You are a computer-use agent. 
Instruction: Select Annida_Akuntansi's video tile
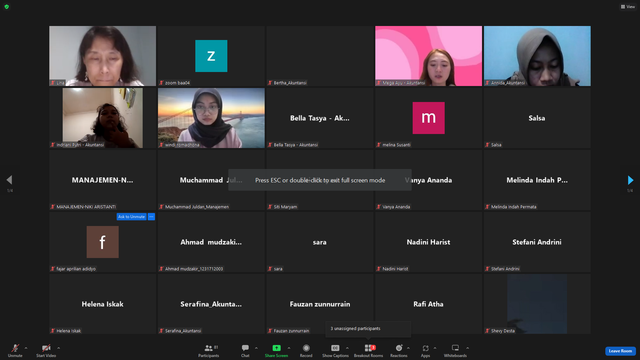click(x=537, y=56)
